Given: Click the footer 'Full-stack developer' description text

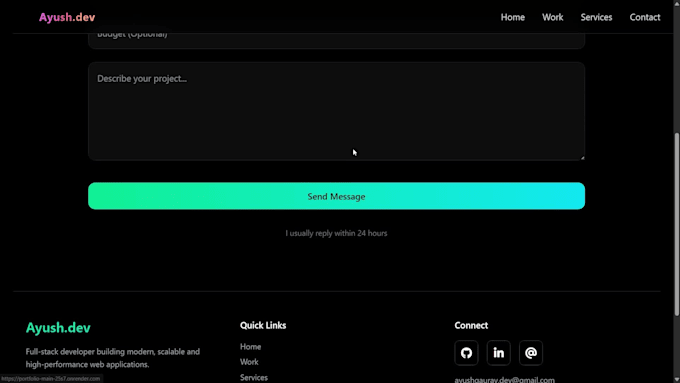Looking at the screenshot, I should (113, 358).
